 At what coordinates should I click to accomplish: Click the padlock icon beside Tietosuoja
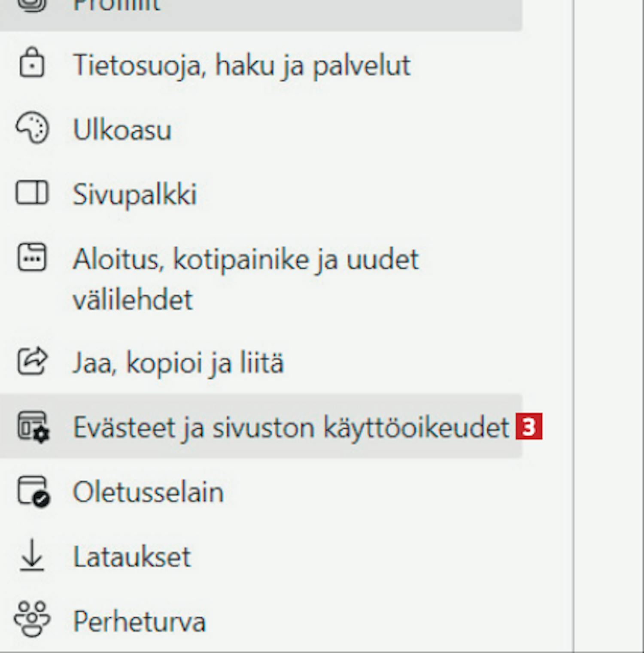click(32, 64)
